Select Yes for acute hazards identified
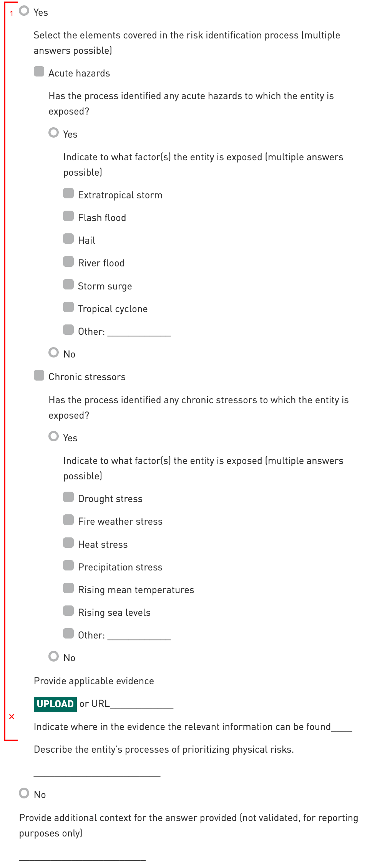Image resolution: width=385 pixels, height=868 pixels. point(54,133)
